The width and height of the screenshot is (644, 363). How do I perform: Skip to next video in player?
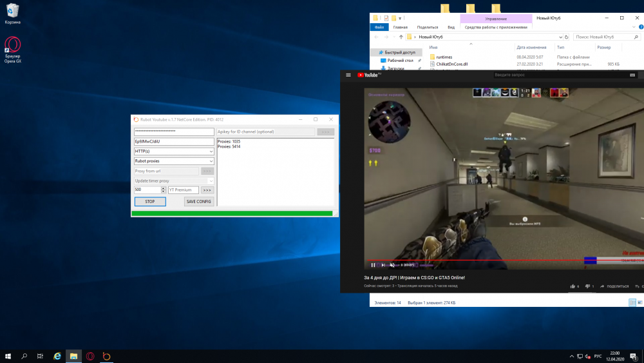pos(383,265)
